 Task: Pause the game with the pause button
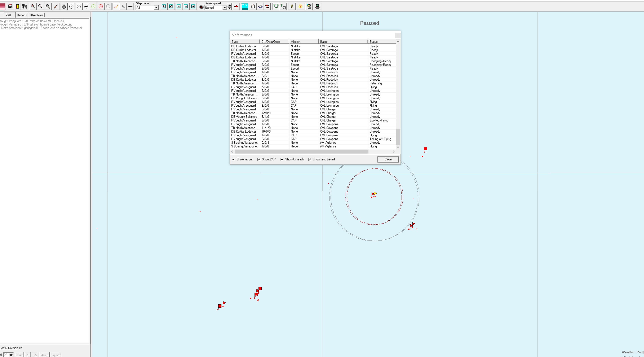point(193,7)
